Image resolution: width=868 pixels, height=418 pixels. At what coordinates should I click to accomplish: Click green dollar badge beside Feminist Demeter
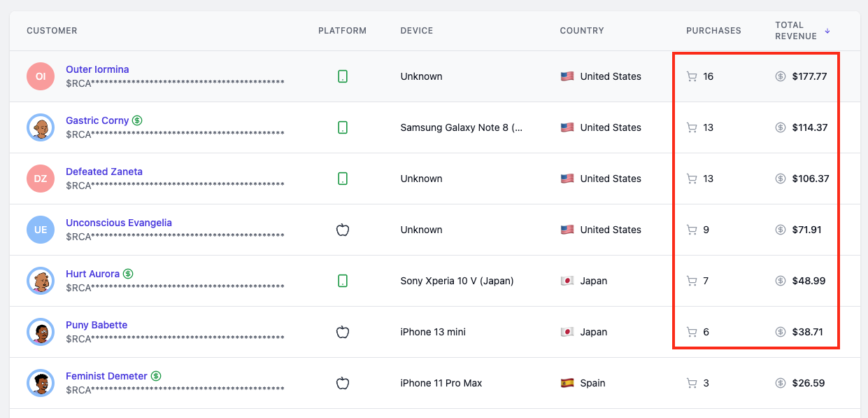(x=156, y=376)
